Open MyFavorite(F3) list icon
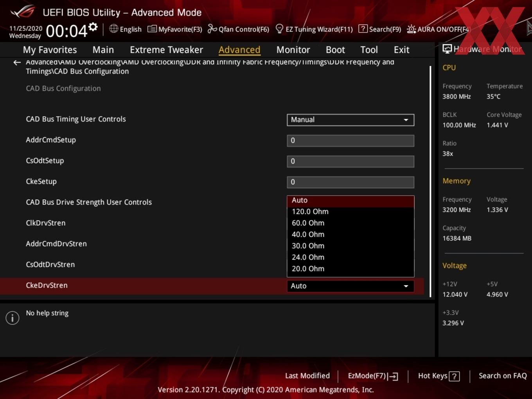The width and height of the screenshot is (532, 399). pyautogui.click(x=152, y=29)
